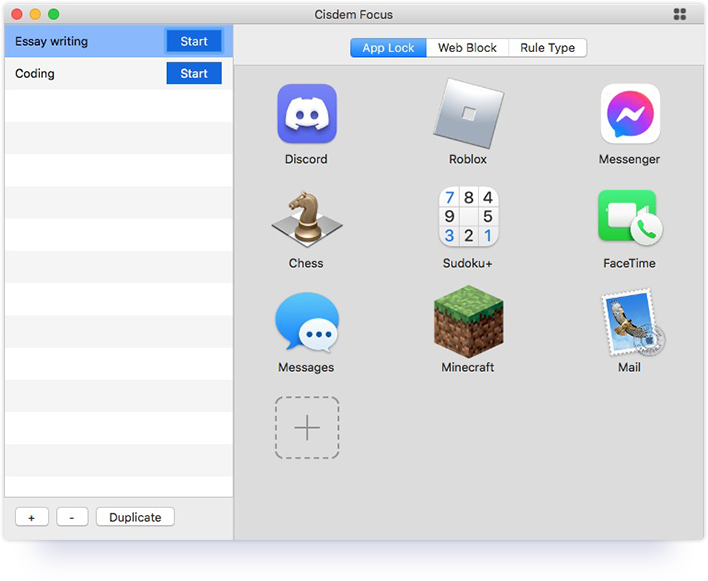Select the Mail app icon
This screenshot has height=581, width=708.
632,322
